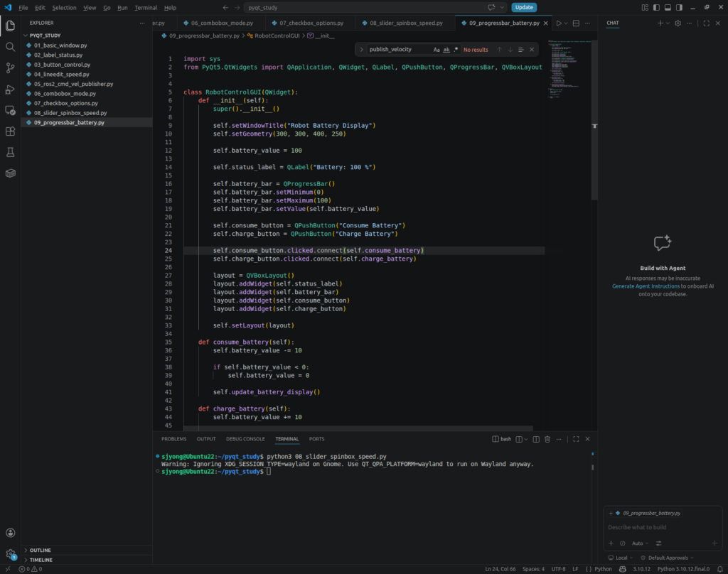Viewport: 728px width, 574px height.
Task: Focus the 'Describe what to build' chat input
Action: [663, 527]
